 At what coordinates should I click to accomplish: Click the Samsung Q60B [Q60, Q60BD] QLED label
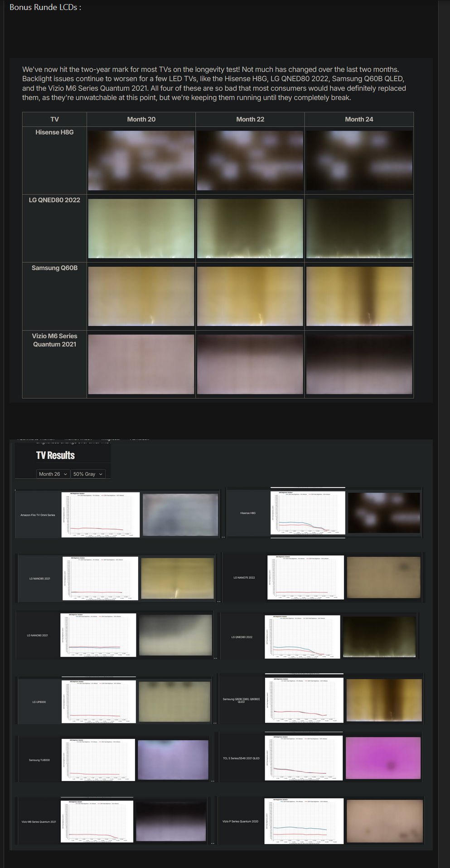click(x=241, y=700)
